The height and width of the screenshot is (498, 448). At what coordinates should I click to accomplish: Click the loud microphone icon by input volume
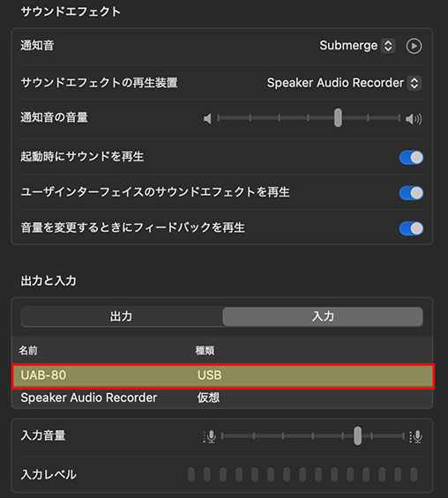coord(416,436)
